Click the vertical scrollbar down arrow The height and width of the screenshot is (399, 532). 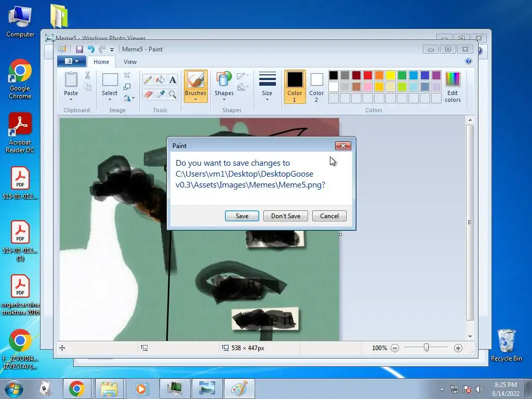(470, 336)
